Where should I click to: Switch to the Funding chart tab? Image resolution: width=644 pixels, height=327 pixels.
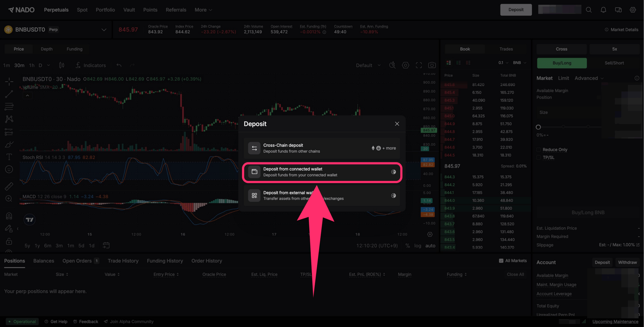pos(74,49)
